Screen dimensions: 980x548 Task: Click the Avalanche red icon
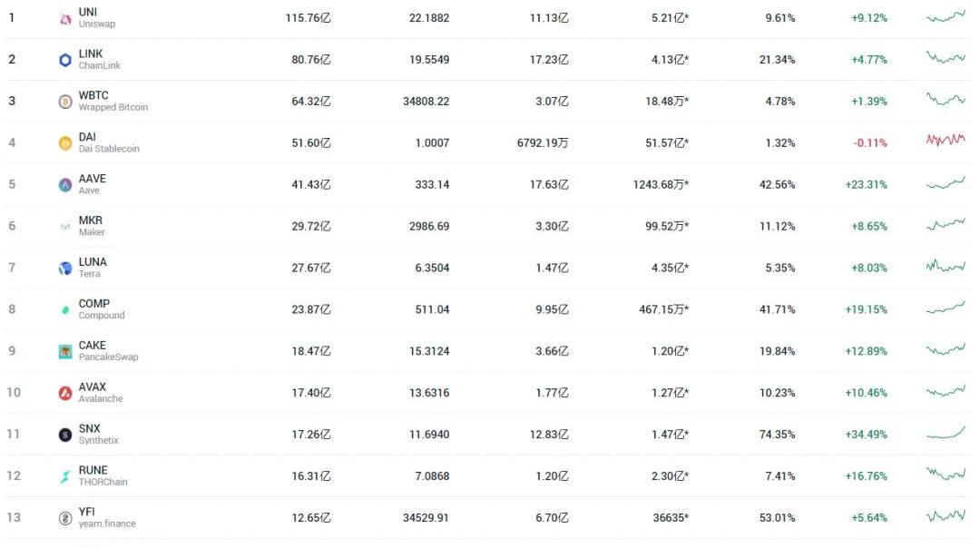pos(65,393)
